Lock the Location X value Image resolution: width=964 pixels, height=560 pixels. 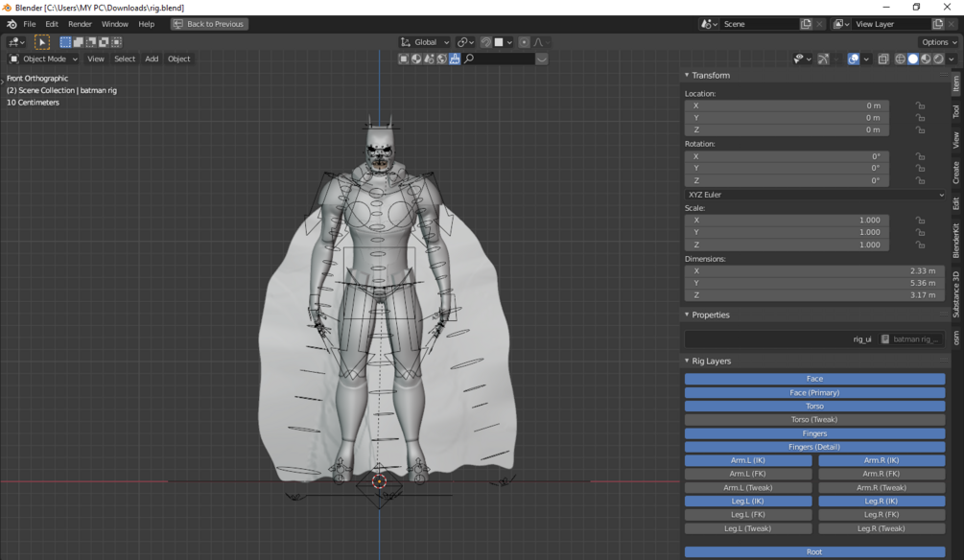click(920, 105)
